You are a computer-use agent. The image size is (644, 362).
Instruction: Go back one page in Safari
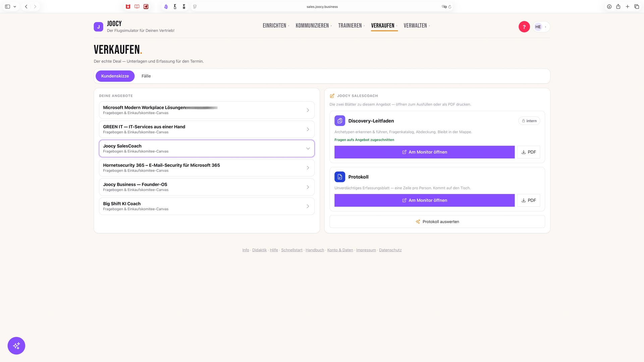(26, 7)
